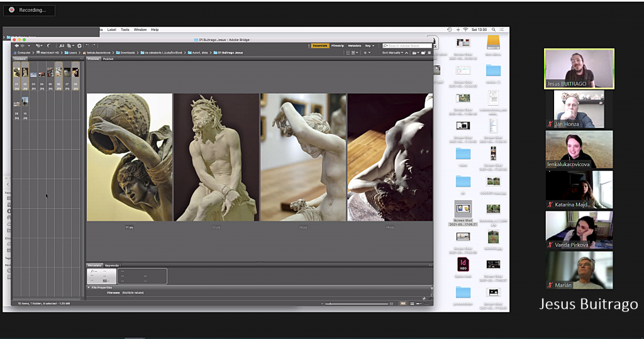Adjust the thumbnail size slider
This screenshot has width=644, height=339.
pyautogui.click(x=357, y=304)
